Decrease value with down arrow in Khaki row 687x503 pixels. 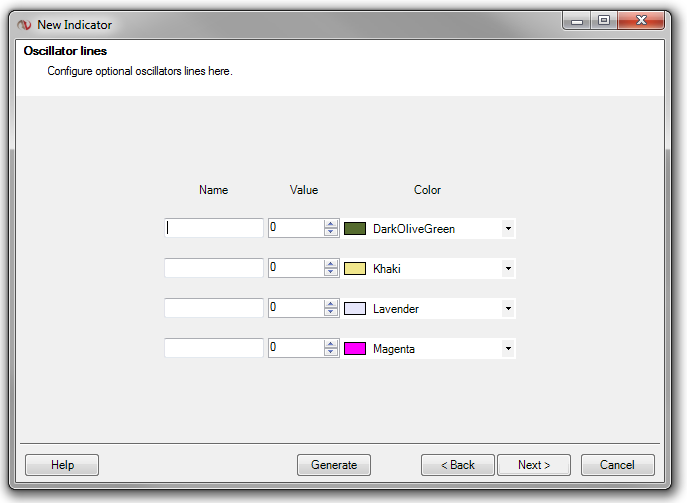click(331, 272)
